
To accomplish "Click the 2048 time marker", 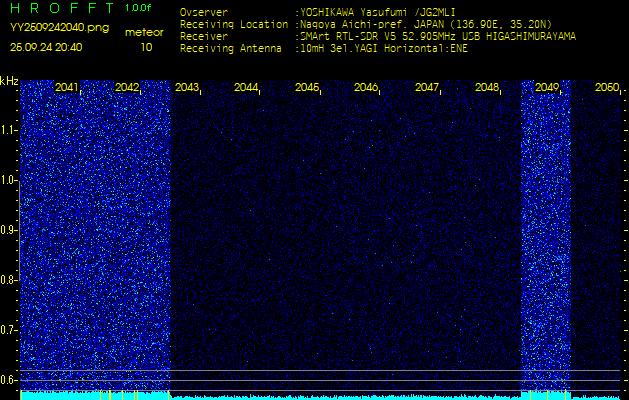I will [487, 87].
